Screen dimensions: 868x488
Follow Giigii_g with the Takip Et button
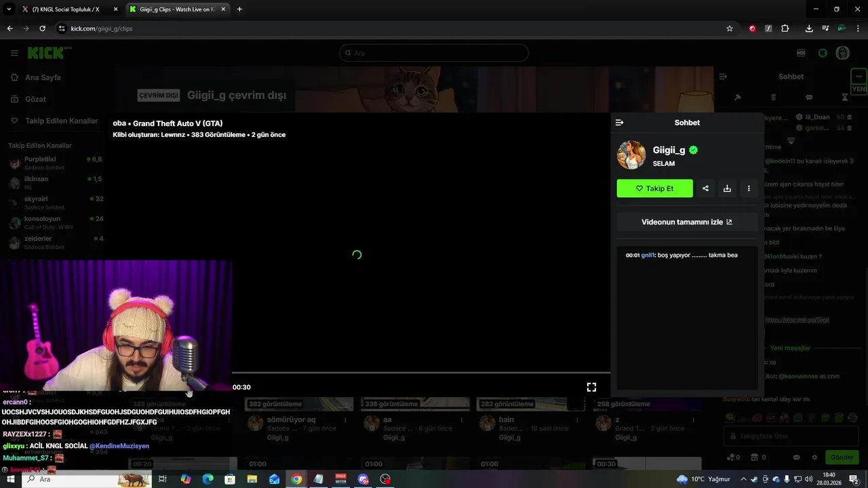(x=654, y=188)
